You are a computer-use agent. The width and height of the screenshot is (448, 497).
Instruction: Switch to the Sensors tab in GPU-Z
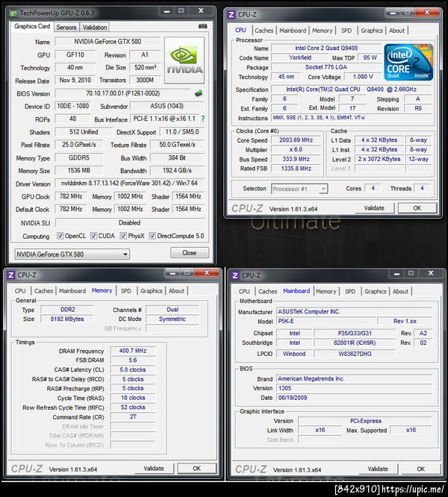pyautogui.click(x=66, y=28)
